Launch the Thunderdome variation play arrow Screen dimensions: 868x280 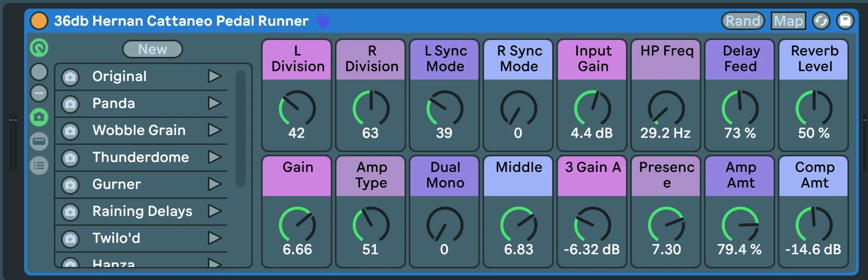pos(214,157)
